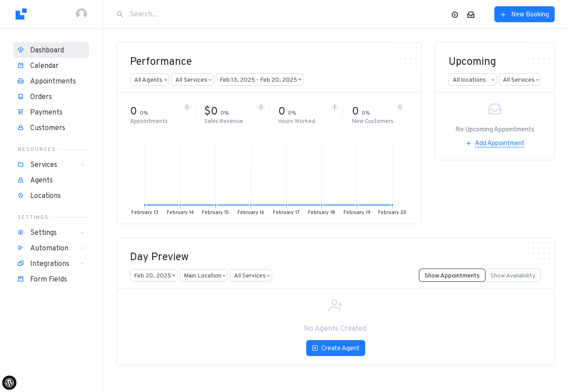Click the New Booking button
568x392 pixels.
click(x=525, y=14)
